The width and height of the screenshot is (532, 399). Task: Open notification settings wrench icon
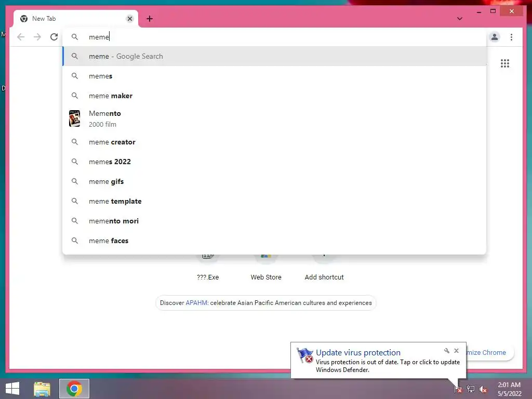[x=446, y=351]
